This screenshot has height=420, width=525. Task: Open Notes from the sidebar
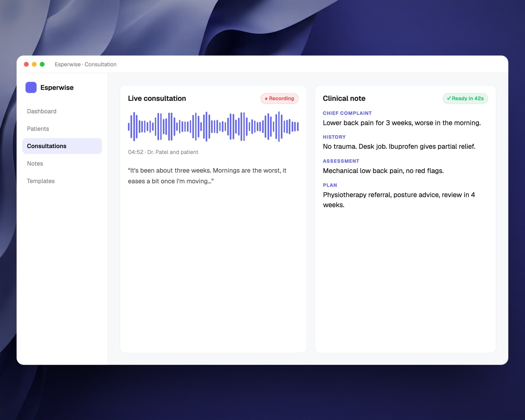(x=62, y=163)
